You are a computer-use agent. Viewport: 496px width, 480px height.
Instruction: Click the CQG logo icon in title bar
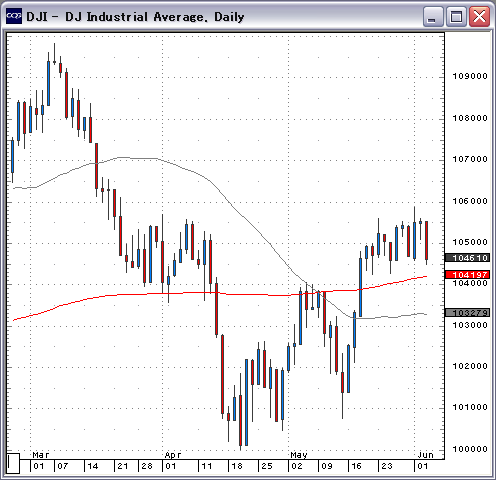click(14, 16)
